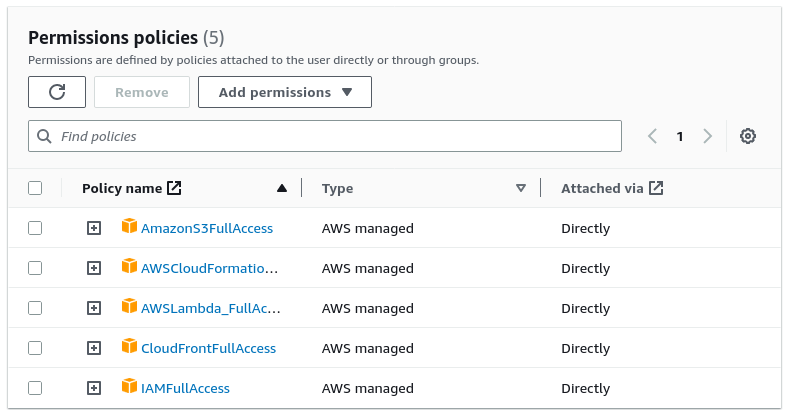The image size is (787, 413).
Task: Click the orange policy icon for AmazonS3FullAccess
Action: [129, 227]
